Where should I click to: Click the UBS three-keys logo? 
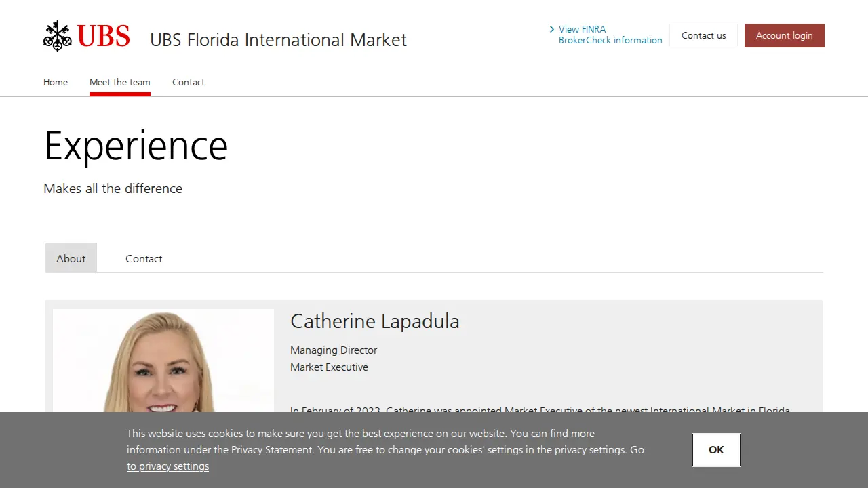(x=86, y=36)
